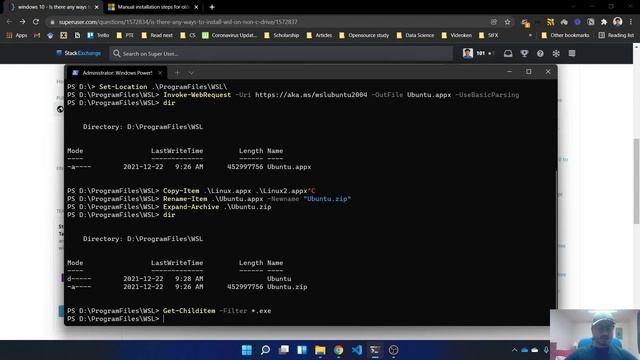Open the Scholarship bookmarks folder

tap(282, 35)
